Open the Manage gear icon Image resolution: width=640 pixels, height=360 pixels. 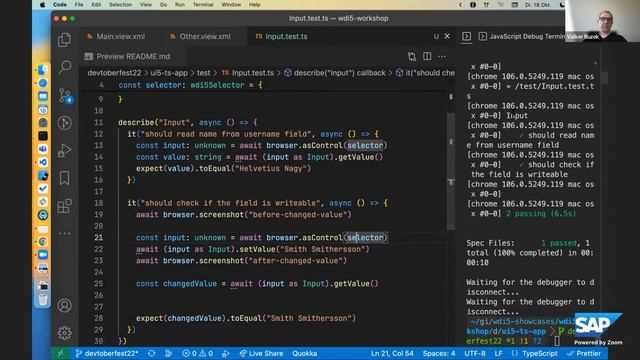[64, 333]
